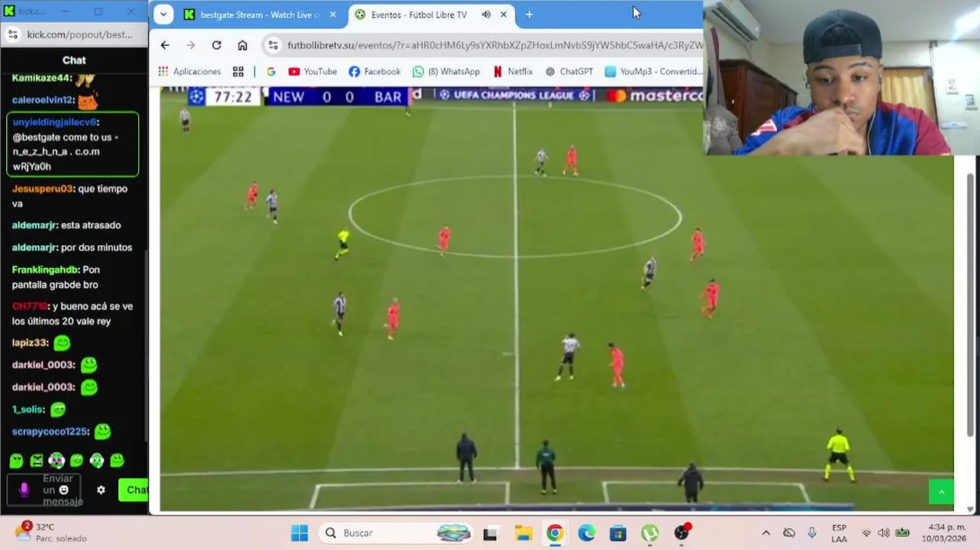This screenshot has width=980, height=550.
Task: Go to the Chrome home page
Action: pos(243,45)
